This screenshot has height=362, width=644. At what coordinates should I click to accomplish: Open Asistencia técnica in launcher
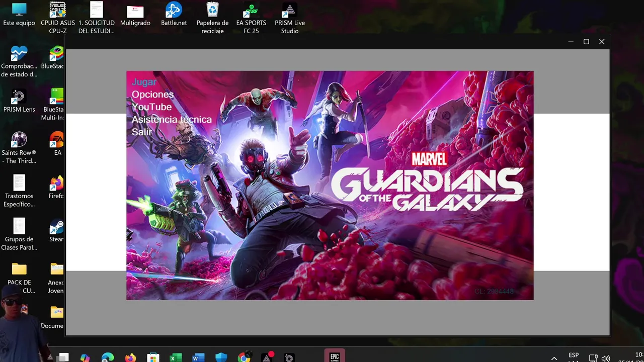(172, 120)
